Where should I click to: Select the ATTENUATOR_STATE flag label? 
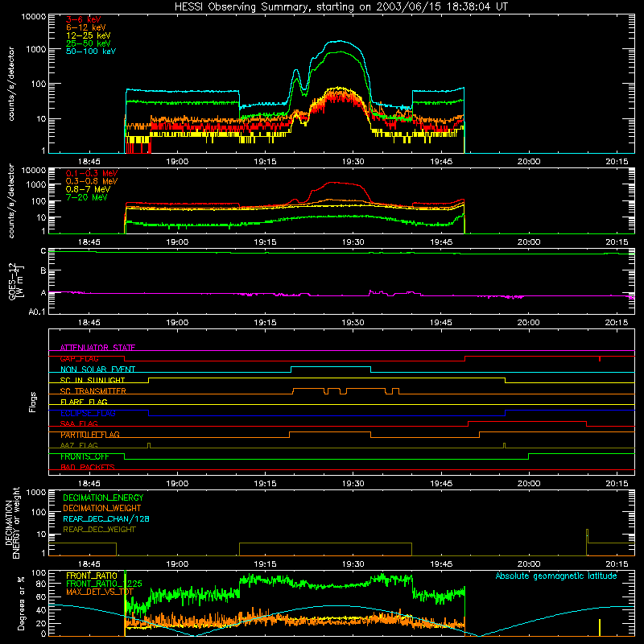coord(97,348)
